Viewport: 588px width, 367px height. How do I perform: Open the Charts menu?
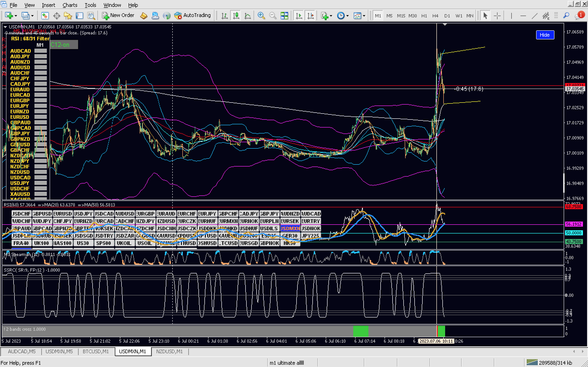click(x=70, y=5)
